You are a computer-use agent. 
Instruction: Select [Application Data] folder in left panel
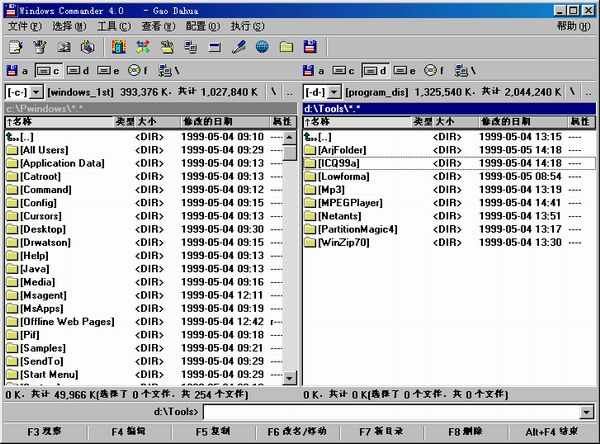coord(145,163)
